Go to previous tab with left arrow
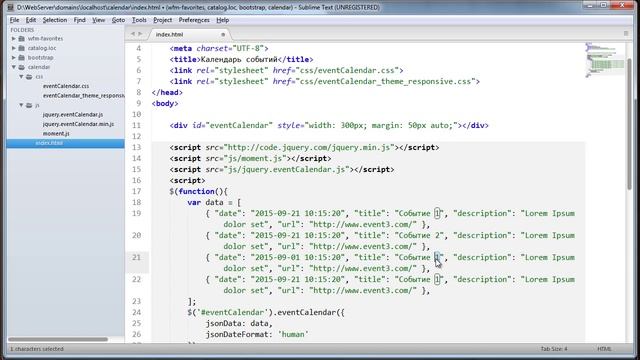640x360 pixels. click(133, 34)
